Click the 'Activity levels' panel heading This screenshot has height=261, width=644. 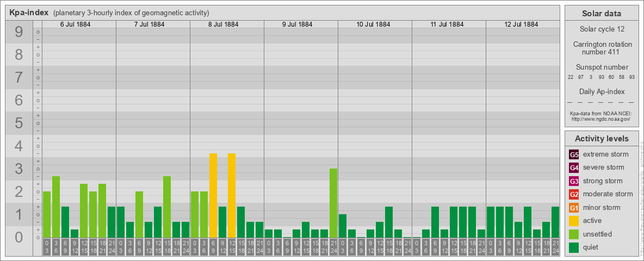click(x=602, y=139)
